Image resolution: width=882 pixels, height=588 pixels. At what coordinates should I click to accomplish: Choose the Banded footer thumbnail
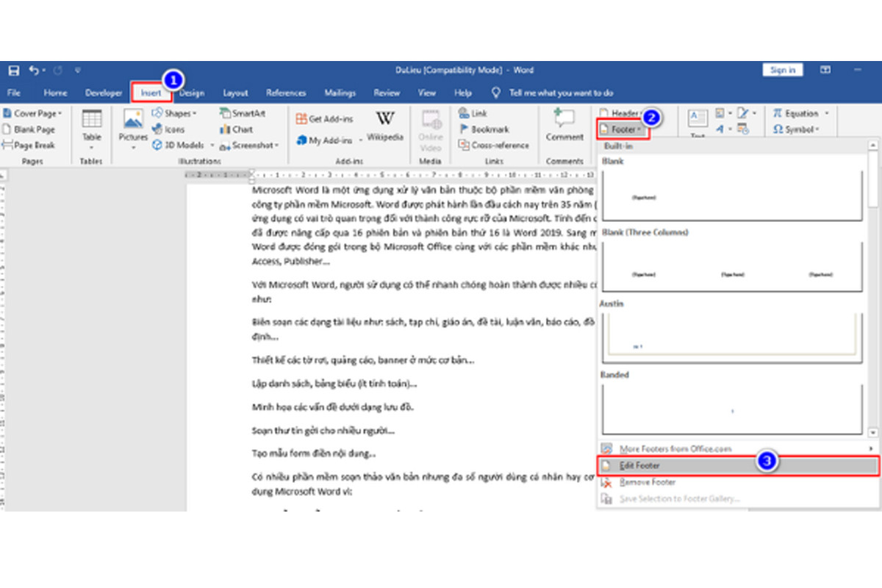point(732,408)
